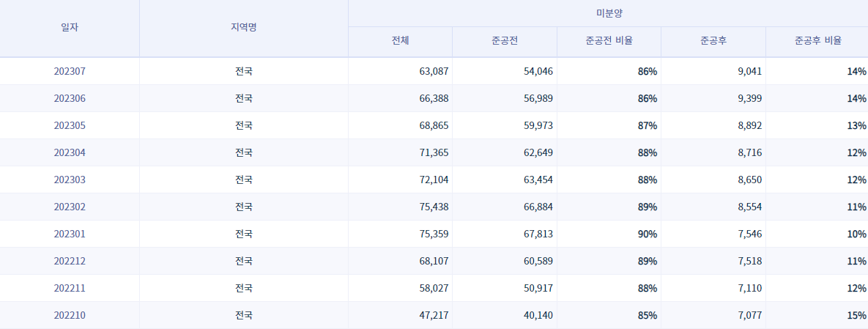The width and height of the screenshot is (868, 329).
Task: Select the 90% ratio cell
Action: pos(609,234)
